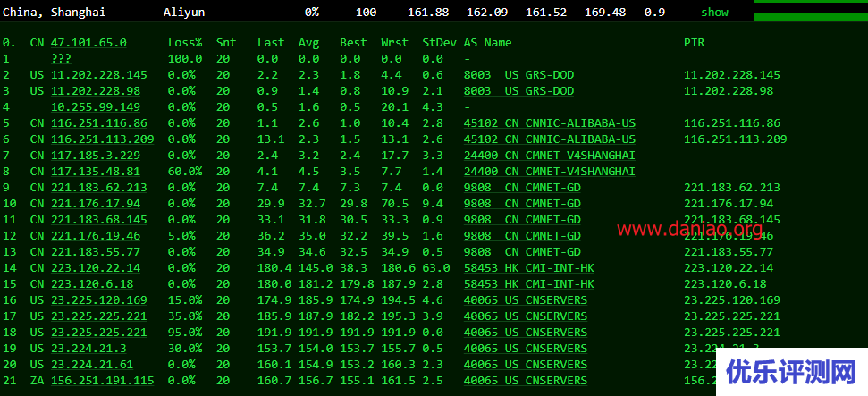Click the 11.202.228.98 address in hop 3

(95, 91)
